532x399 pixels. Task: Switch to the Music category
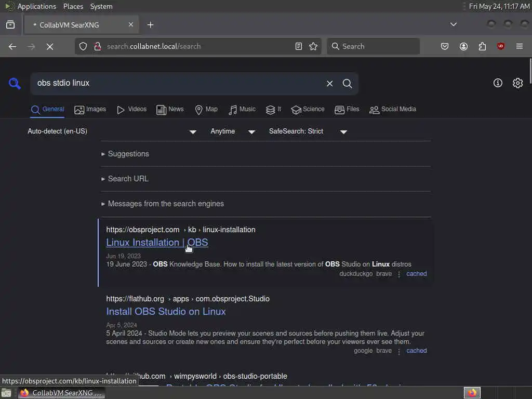tap(242, 109)
